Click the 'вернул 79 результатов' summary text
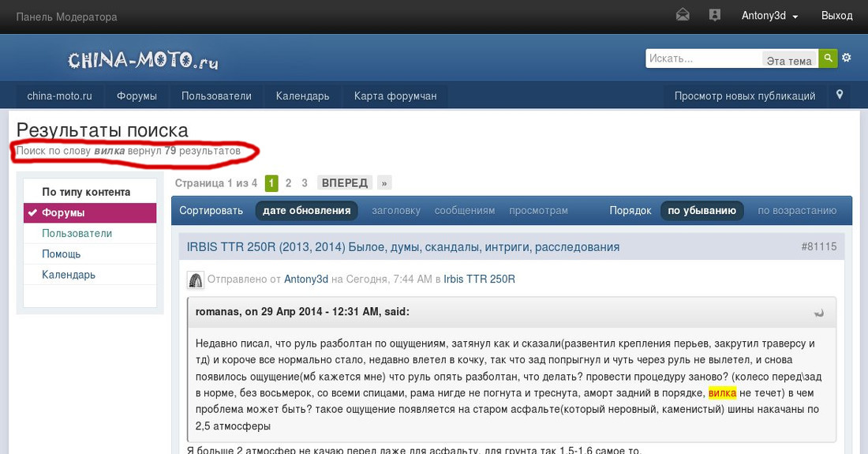This screenshot has width=868, height=454. 184,151
